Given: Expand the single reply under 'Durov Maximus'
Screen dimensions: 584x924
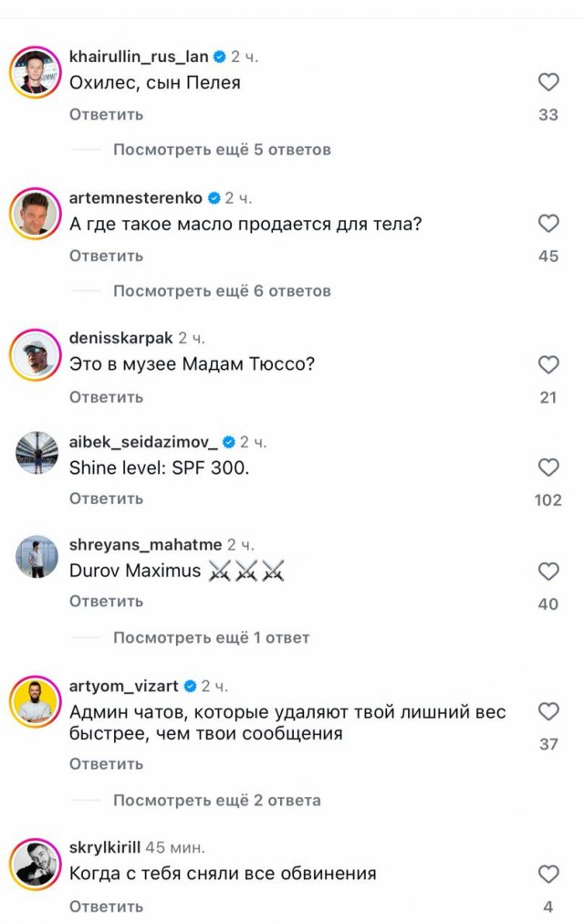Looking at the screenshot, I should click(209, 636).
